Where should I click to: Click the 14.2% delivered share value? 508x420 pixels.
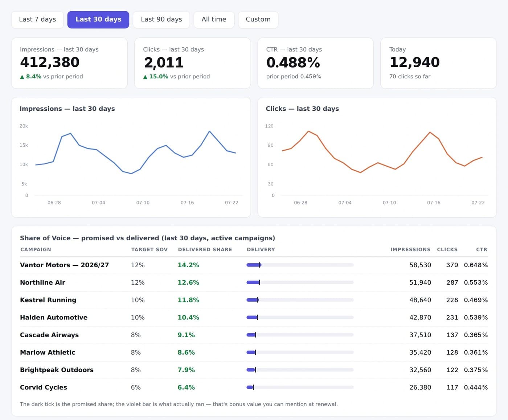point(188,265)
